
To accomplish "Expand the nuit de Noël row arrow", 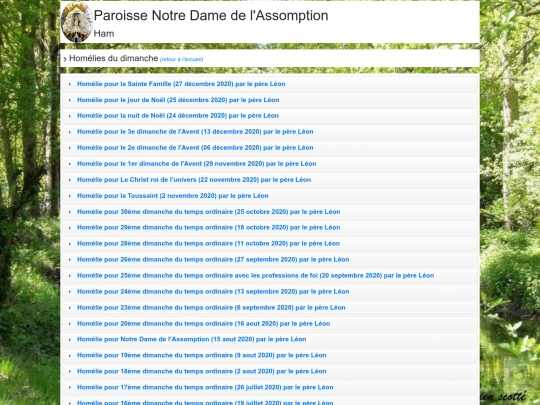I will click(x=70, y=116).
